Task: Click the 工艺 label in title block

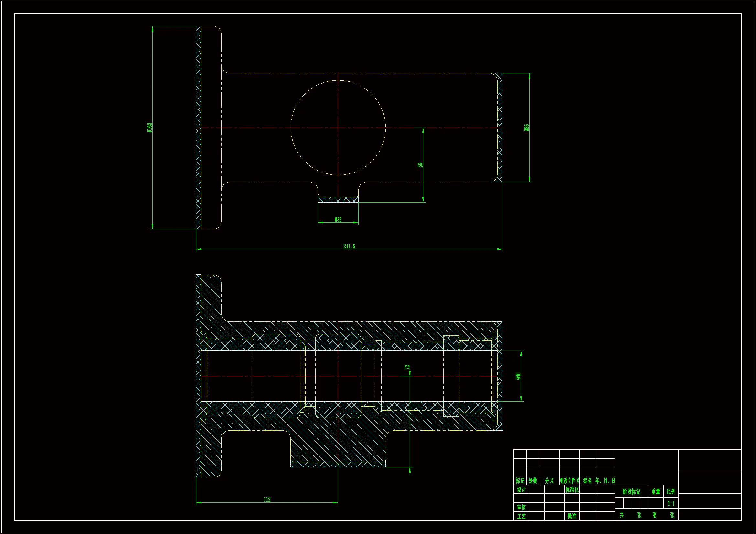Action: [521, 516]
